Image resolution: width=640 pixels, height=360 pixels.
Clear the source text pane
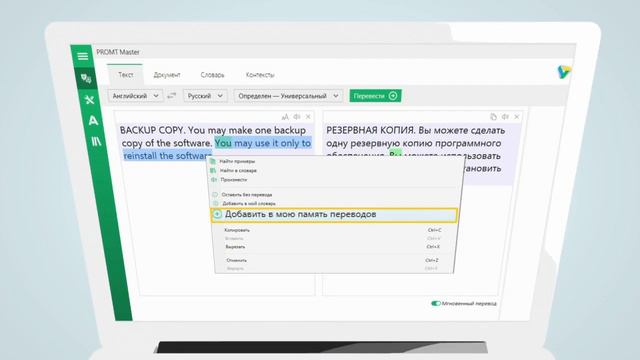point(308,117)
